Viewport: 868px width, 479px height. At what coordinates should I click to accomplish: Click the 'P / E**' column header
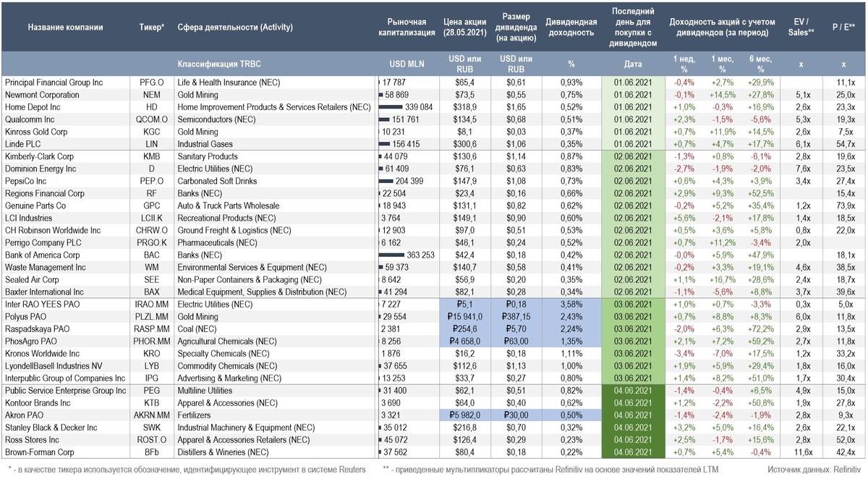tap(843, 27)
